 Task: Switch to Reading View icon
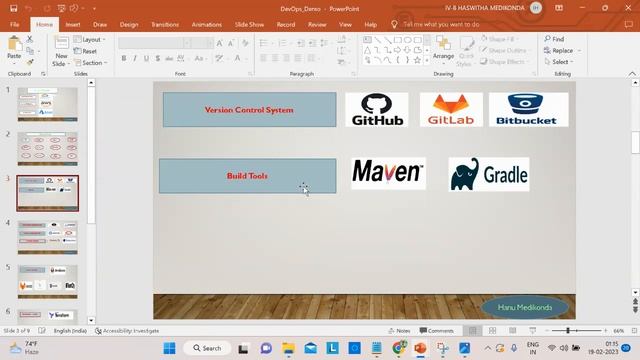(512, 331)
